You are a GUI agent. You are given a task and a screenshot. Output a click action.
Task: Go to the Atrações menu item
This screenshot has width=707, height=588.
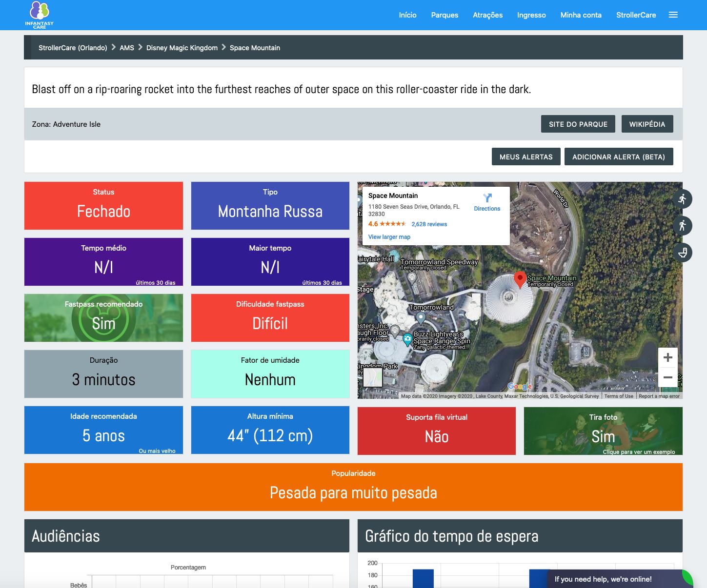[487, 15]
